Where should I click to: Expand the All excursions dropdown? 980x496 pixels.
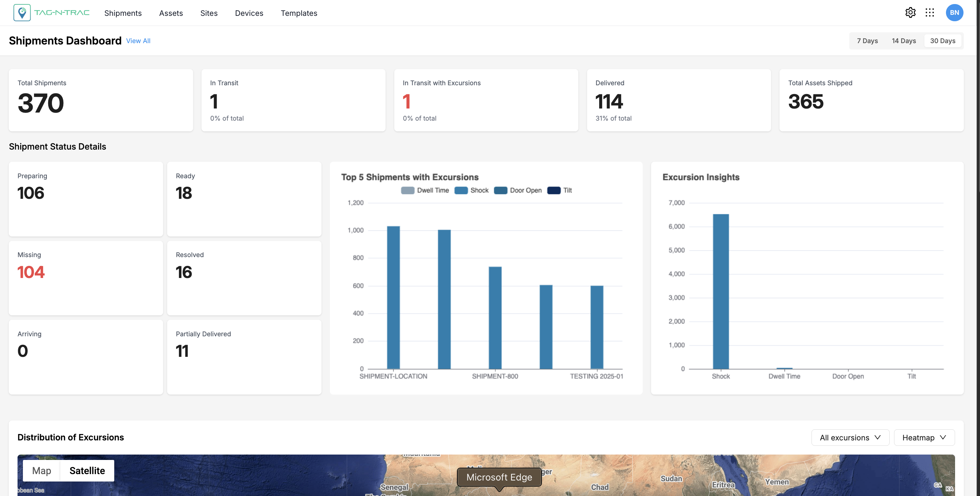(850, 437)
